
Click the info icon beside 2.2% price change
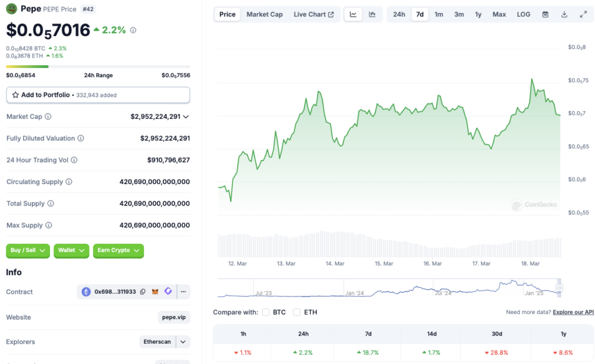pos(133,30)
